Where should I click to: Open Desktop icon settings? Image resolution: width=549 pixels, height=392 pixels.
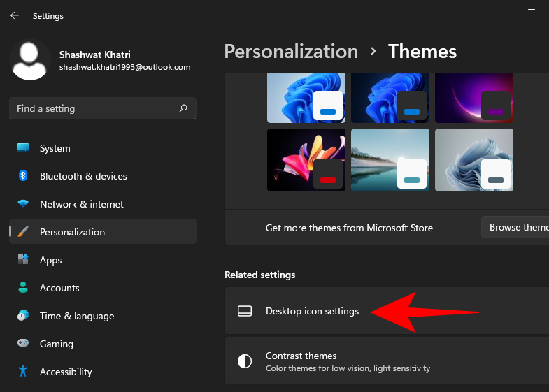pyautogui.click(x=312, y=311)
